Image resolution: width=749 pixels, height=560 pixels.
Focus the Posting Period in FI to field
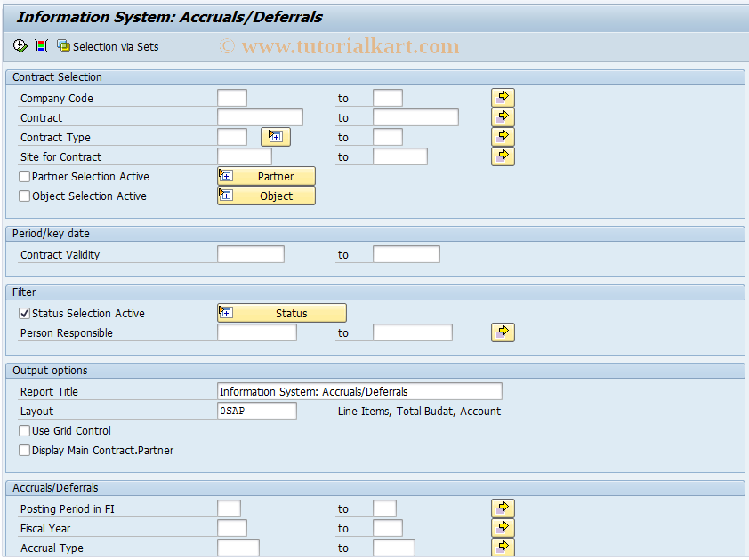pyautogui.click(x=384, y=509)
